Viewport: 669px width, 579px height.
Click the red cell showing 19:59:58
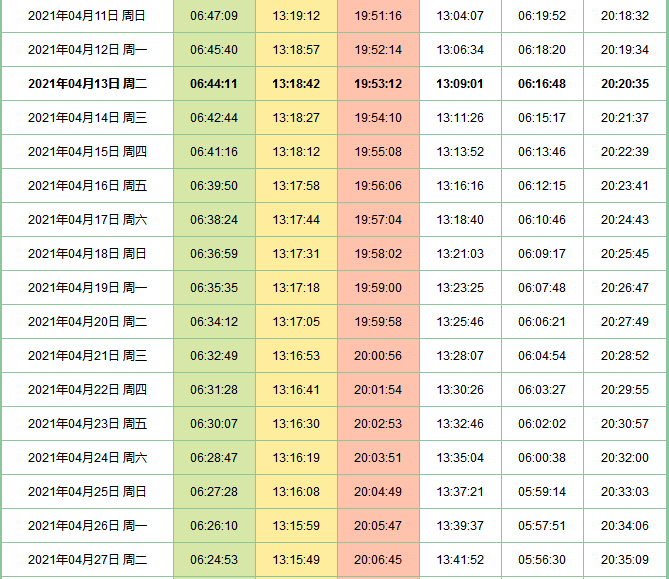pyautogui.click(x=378, y=322)
